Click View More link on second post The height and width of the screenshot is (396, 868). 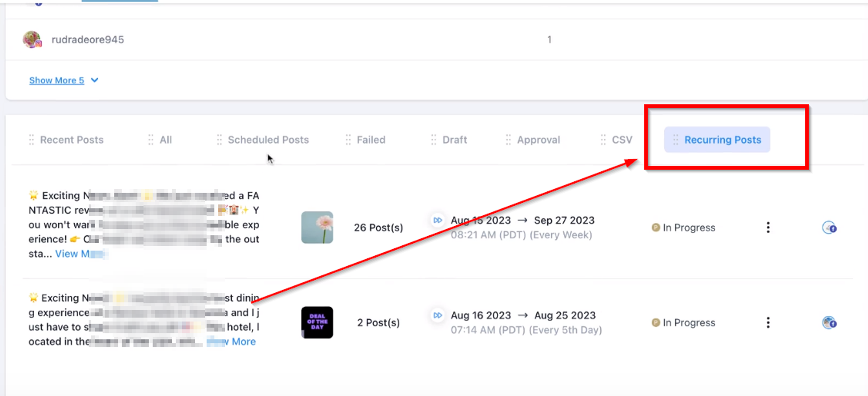231,342
